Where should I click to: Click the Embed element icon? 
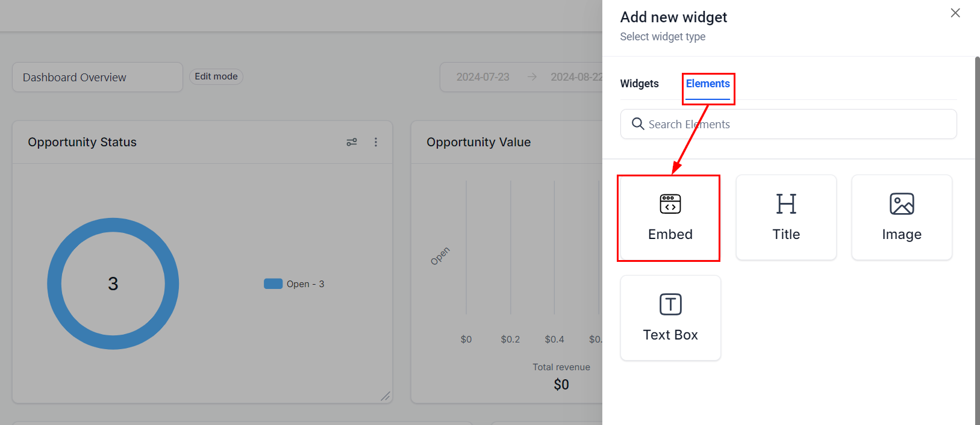tap(670, 204)
